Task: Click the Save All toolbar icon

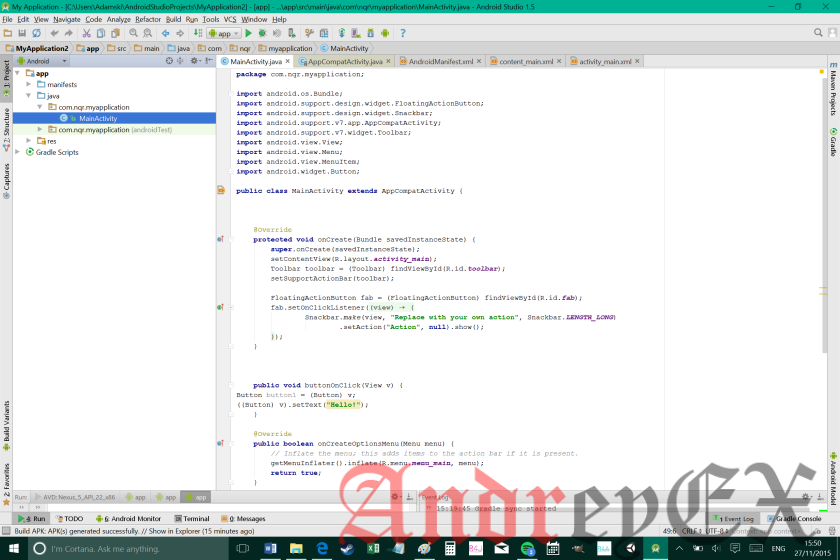Action: tap(22, 33)
